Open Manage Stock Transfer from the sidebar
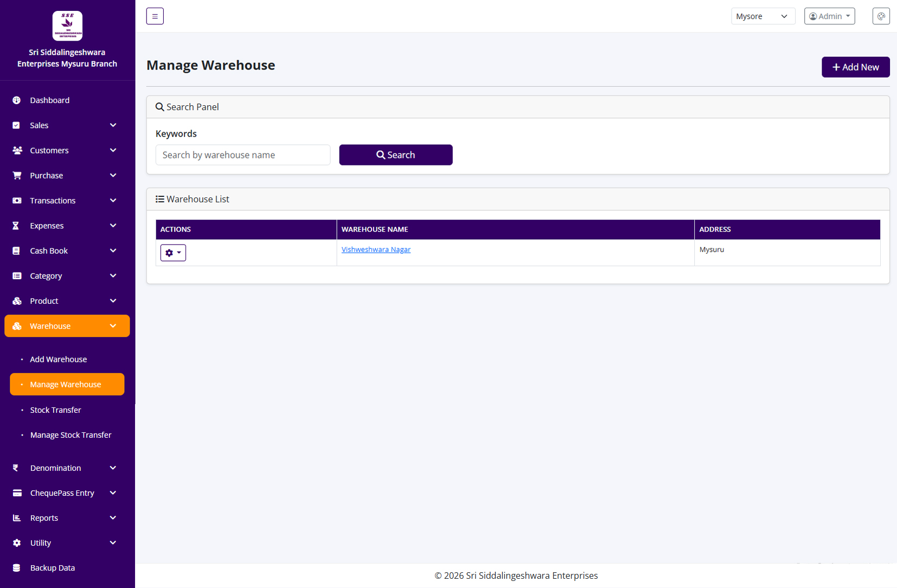Image resolution: width=897 pixels, height=588 pixels. coord(71,434)
